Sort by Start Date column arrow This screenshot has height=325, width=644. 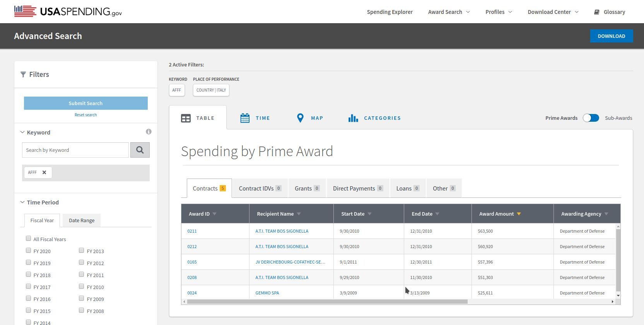[x=369, y=214]
